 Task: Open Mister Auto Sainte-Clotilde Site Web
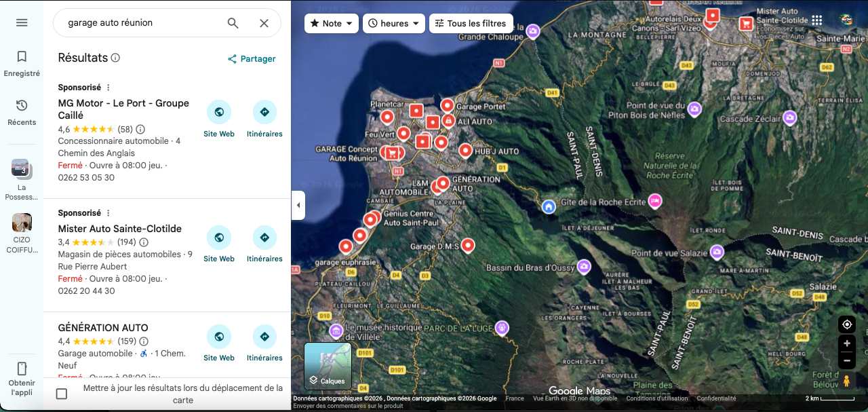click(x=219, y=244)
